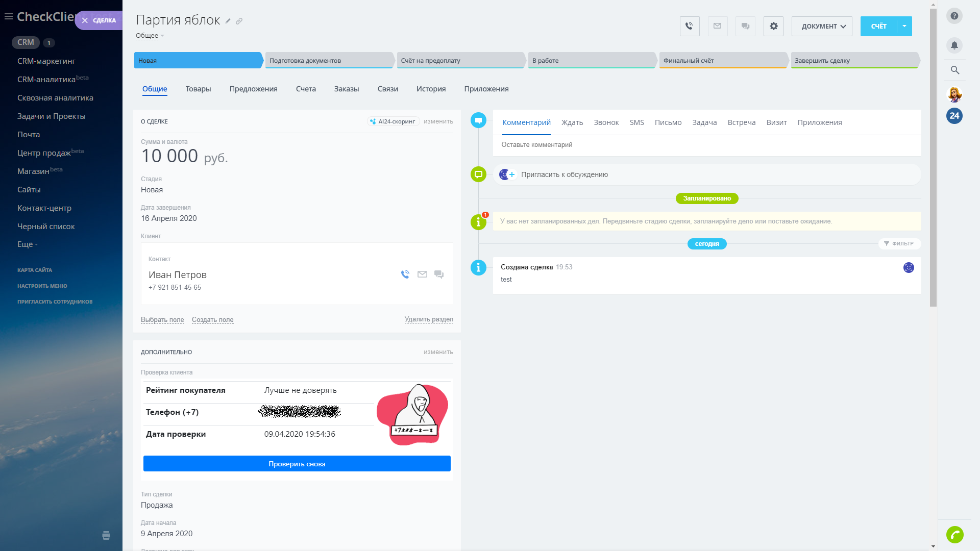Click the Создать поле link
The image size is (980, 551).
212,320
